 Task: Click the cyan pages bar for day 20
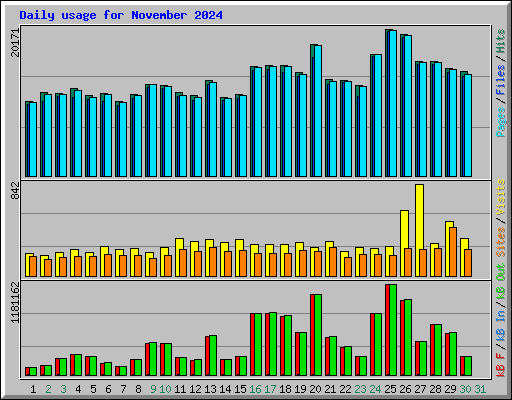[x=317, y=111]
